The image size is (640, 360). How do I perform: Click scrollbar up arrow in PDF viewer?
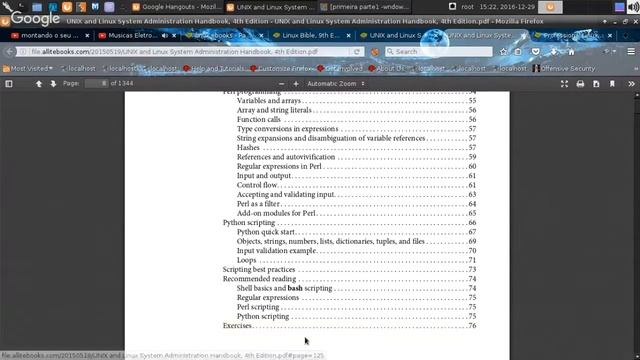point(637,95)
